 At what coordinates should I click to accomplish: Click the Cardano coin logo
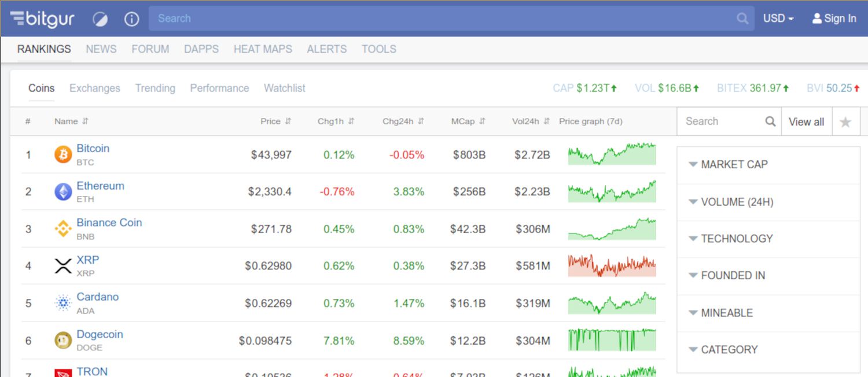(63, 303)
